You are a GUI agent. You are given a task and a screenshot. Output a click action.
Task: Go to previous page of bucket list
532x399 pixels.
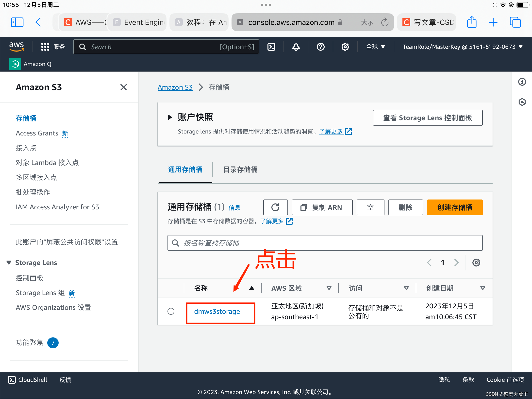[429, 263]
